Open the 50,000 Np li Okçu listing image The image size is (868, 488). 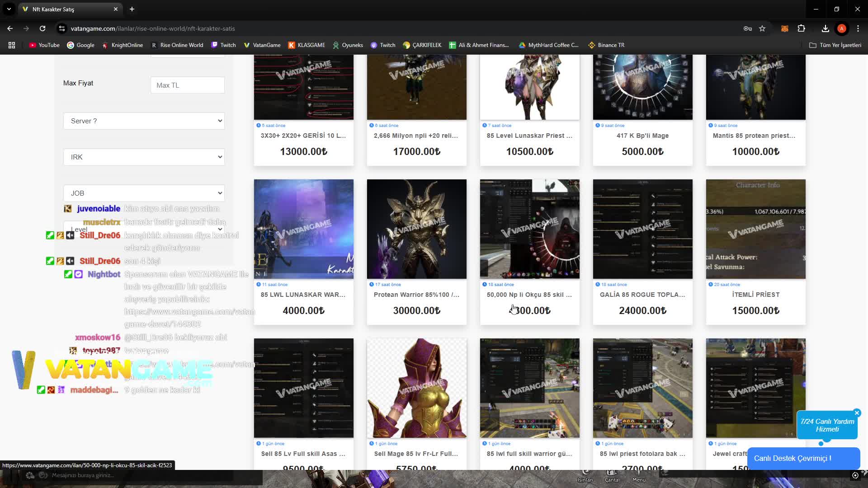point(530,229)
